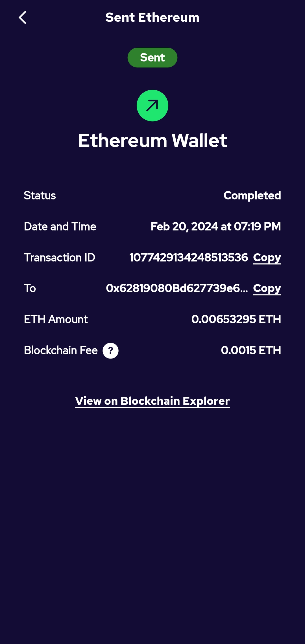Tap the green Sent status badge
This screenshot has width=305, height=644.
point(152,58)
